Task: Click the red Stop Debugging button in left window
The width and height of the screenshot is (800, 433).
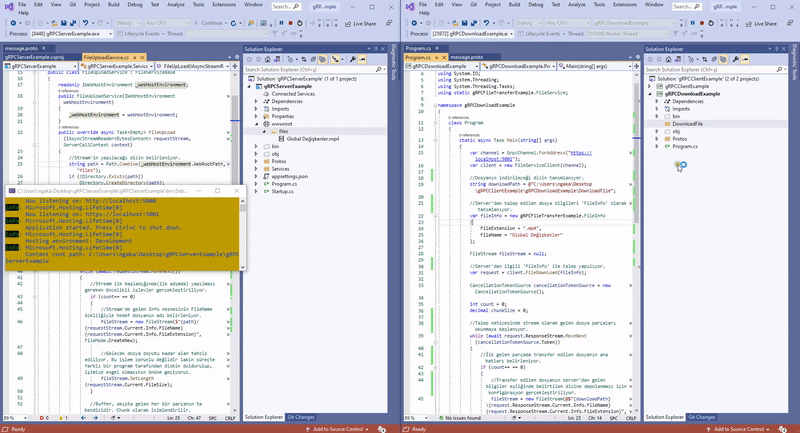Action: [290, 23]
